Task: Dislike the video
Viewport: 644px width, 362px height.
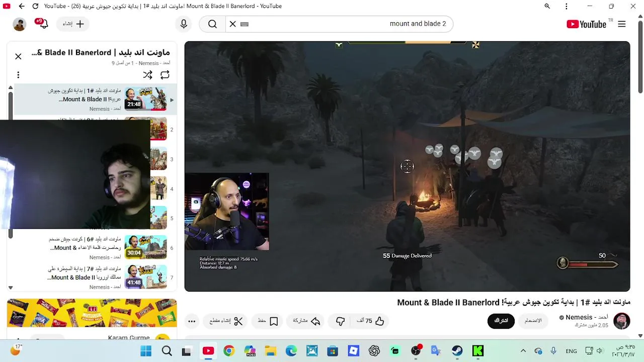Action: 341,321
